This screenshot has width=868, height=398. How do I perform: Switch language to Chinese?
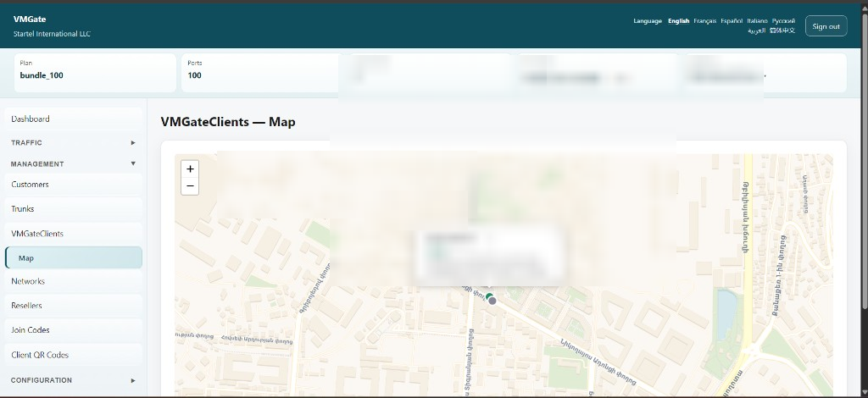[782, 30]
